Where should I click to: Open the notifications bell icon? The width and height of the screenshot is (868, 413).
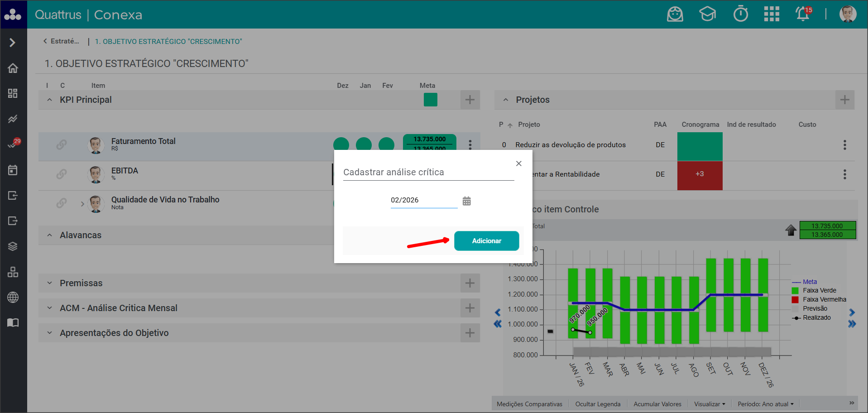pyautogui.click(x=803, y=14)
